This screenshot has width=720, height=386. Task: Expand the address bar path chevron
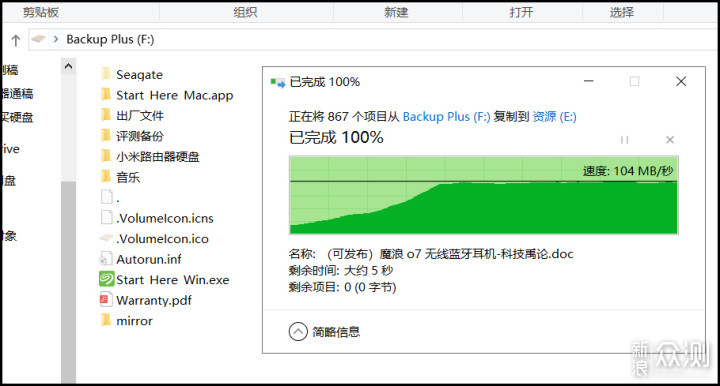click(x=56, y=39)
